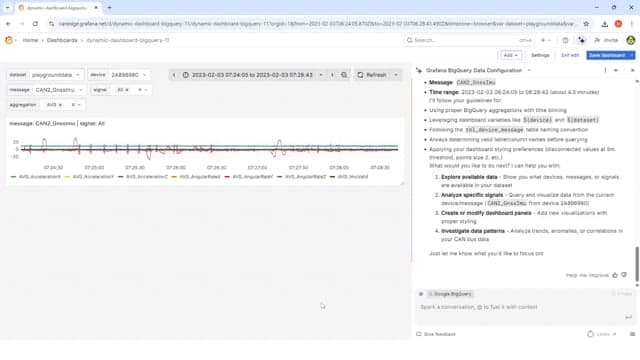Screen dimensions: 640x360
Task: Start a new assistant chat with plus icon
Action: point(616,70)
